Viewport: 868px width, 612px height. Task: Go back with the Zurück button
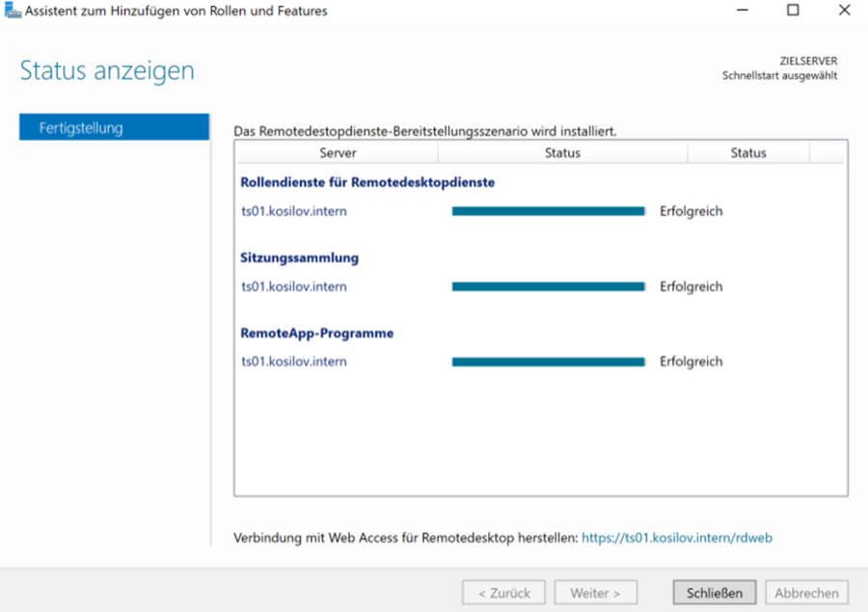click(x=503, y=592)
